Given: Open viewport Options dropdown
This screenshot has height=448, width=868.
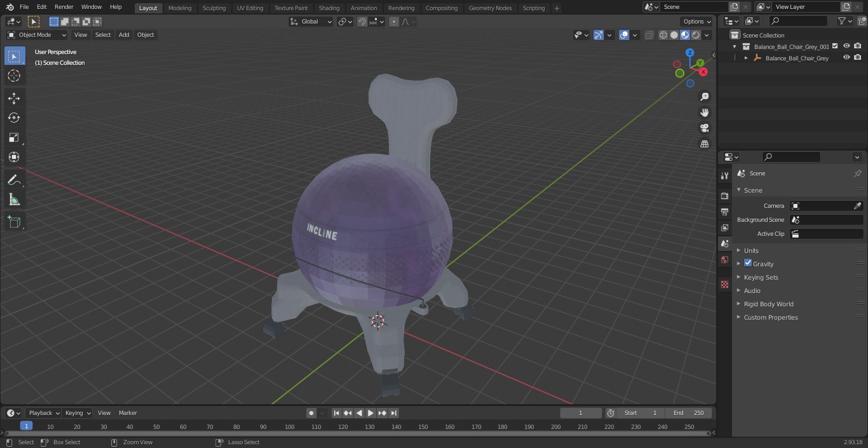Looking at the screenshot, I should coord(697,22).
